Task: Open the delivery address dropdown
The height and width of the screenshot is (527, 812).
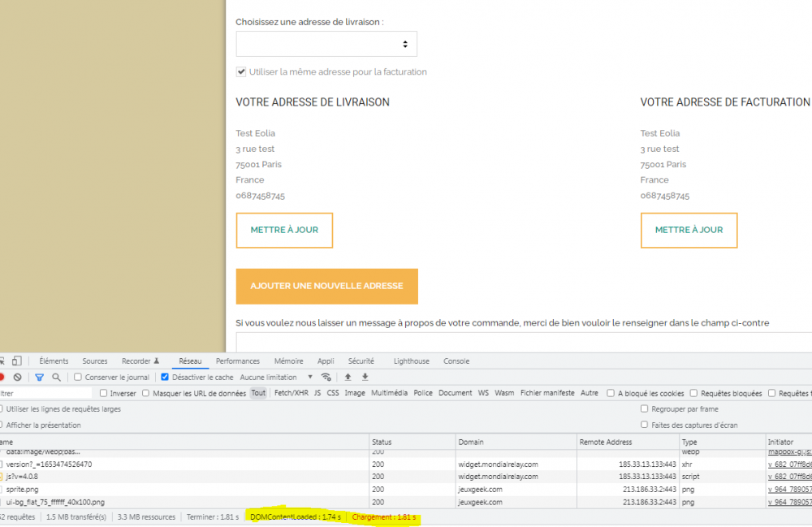Action: (x=326, y=44)
